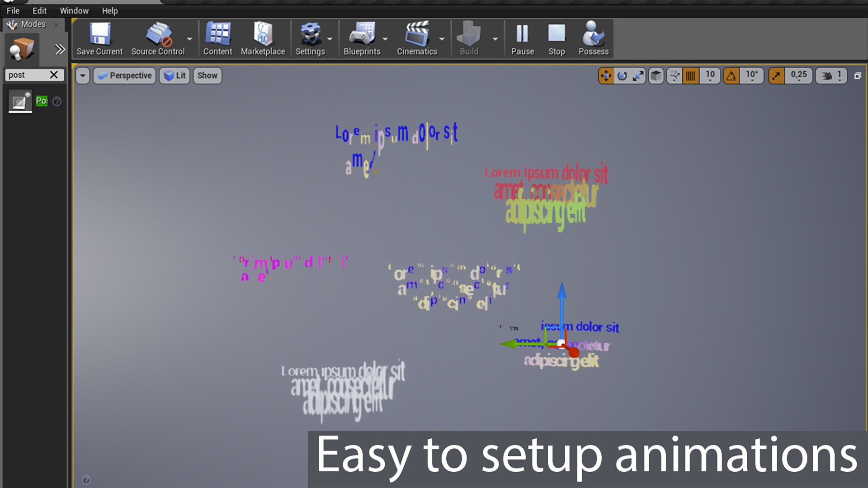The height and width of the screenshot is (488, 868).
Task: Open the viewport options arrow menu
Action: [x=83, y=75]
